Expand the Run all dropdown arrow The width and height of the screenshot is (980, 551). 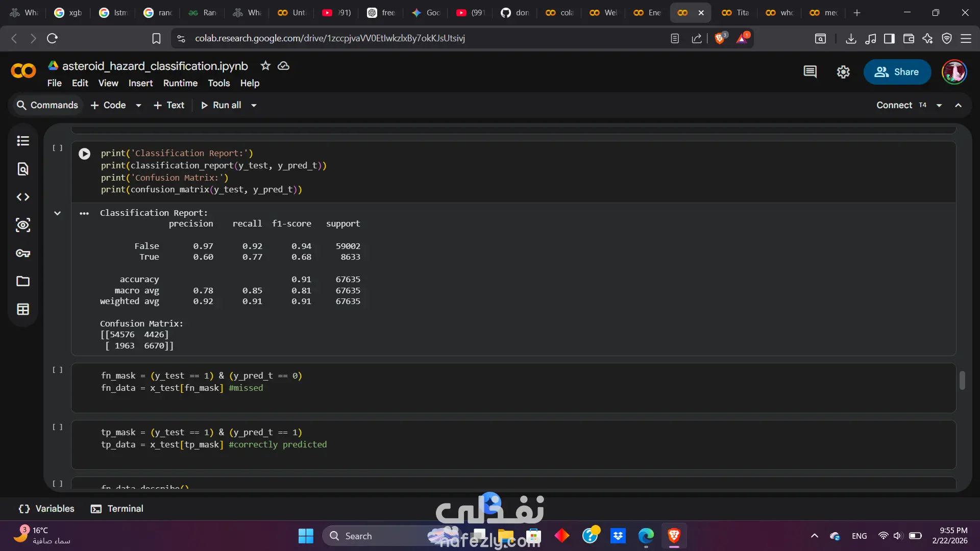coord(254,106)
